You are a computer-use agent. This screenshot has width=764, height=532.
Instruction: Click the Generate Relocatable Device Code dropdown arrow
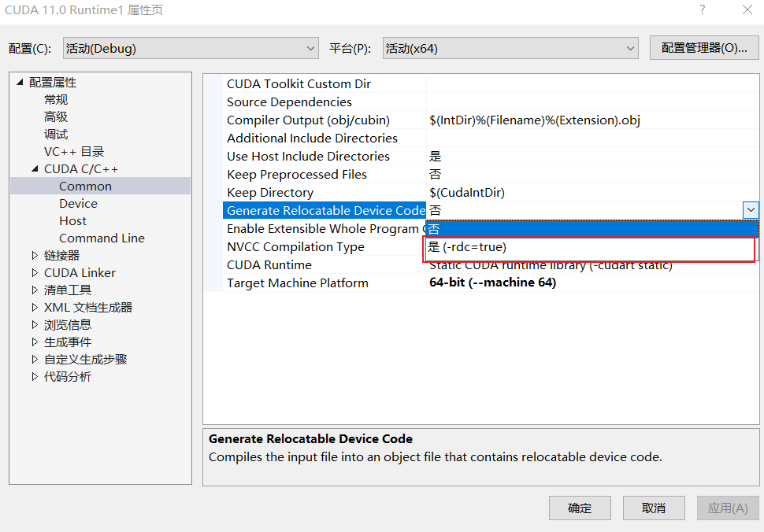click(751, 210)
